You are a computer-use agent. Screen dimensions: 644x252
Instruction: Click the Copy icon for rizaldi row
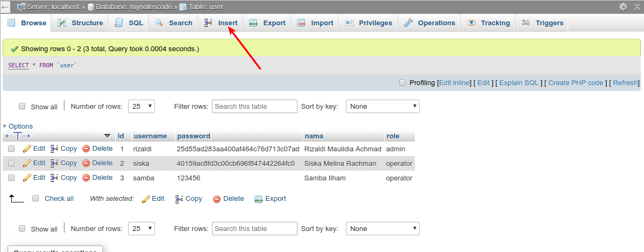pos(55,149)
